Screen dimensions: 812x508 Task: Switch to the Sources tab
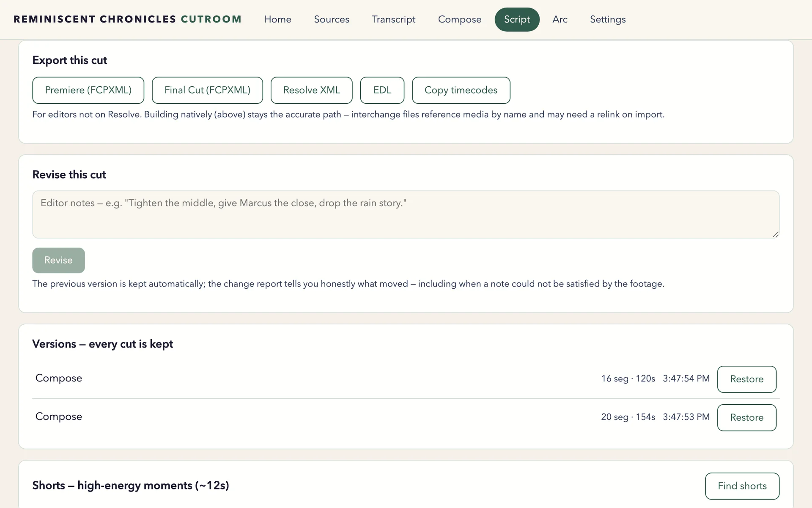[x=332, y=19]
